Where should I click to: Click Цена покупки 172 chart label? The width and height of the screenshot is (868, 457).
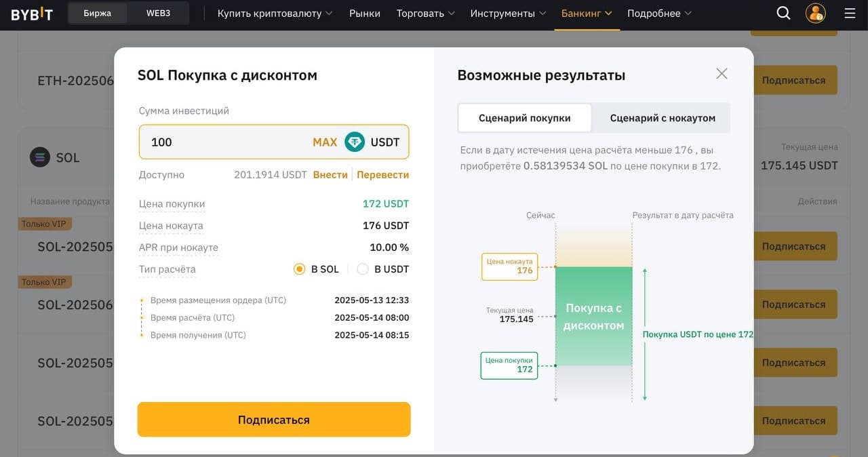click(510, 365)
